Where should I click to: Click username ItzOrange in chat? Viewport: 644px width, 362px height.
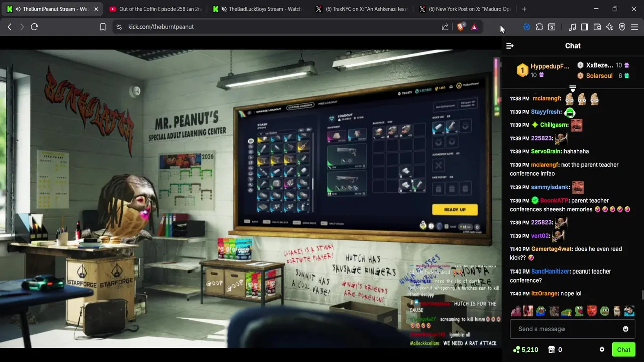[x=544, y=294]
